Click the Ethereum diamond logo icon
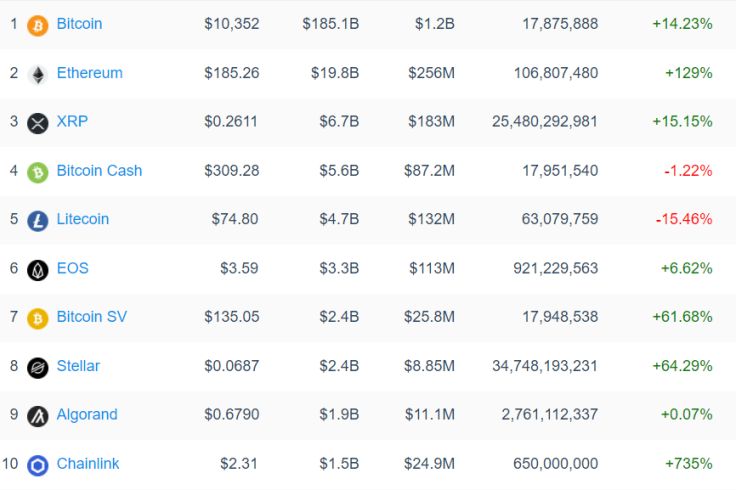This screenshot has width=736, height=490. click(x=38, y=75)
